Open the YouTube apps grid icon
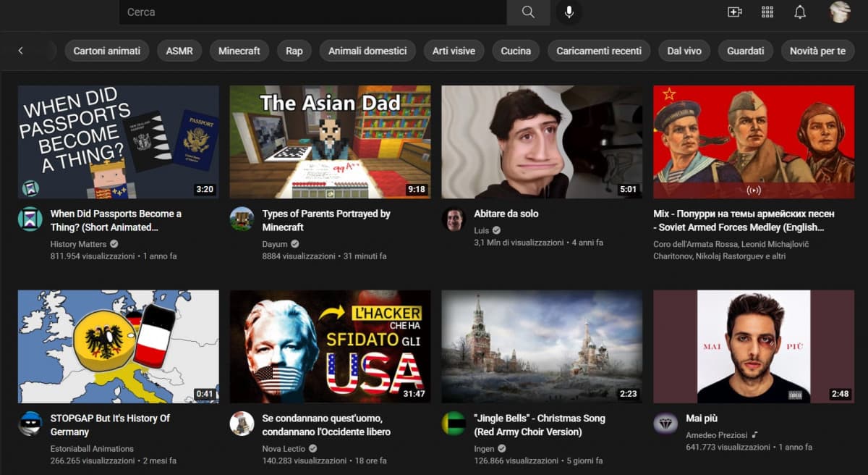868x475 pixels. click(767, 12)
